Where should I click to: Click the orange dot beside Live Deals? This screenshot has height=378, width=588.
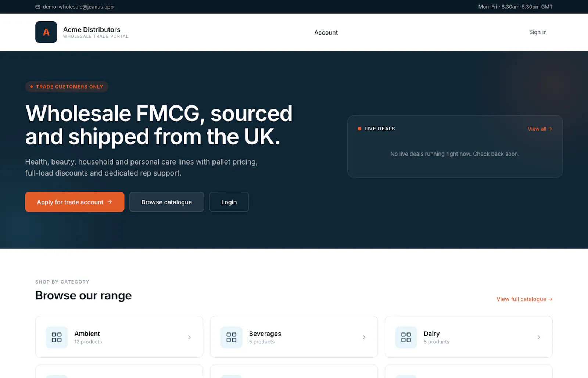(x=359, y=129)
